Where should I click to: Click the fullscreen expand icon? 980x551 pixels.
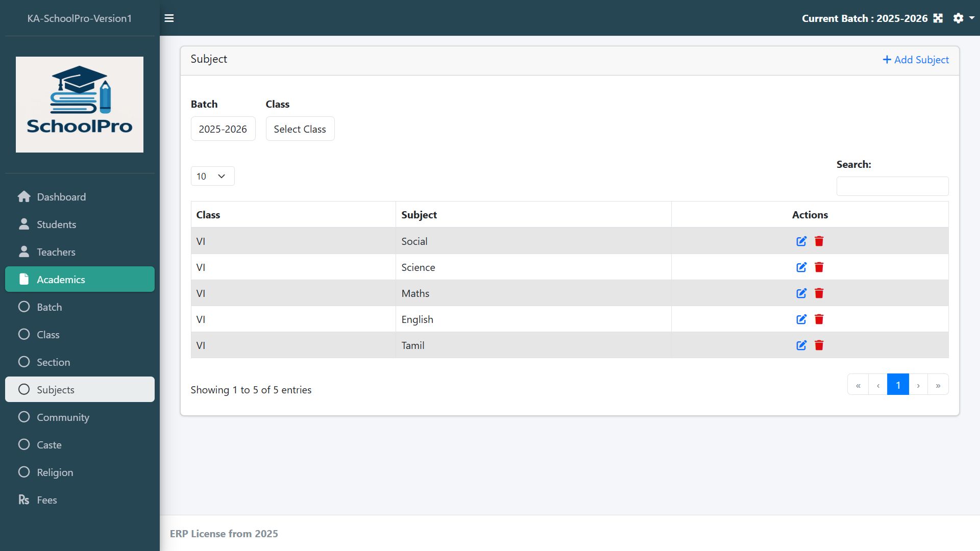(x=938, y=18)
